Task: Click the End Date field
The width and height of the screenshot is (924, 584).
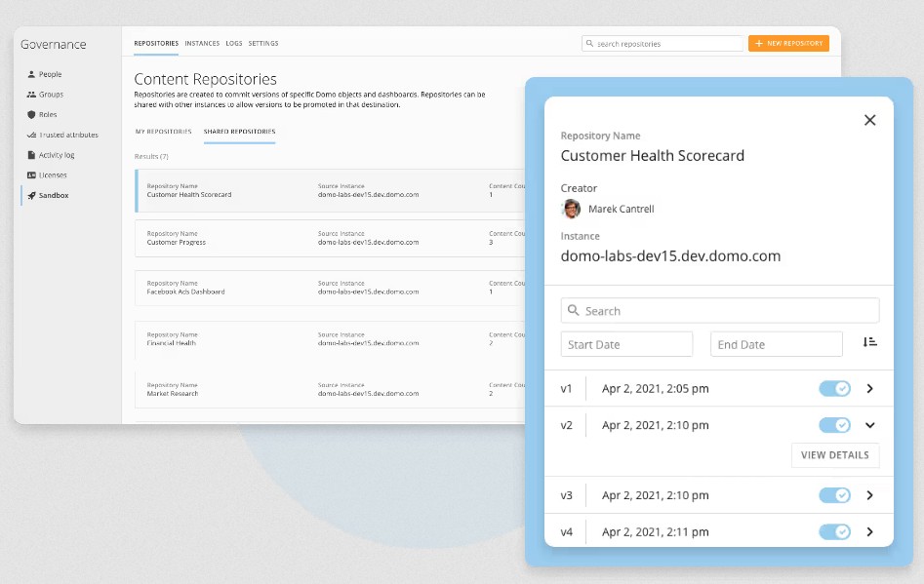Action: point(777,344)
